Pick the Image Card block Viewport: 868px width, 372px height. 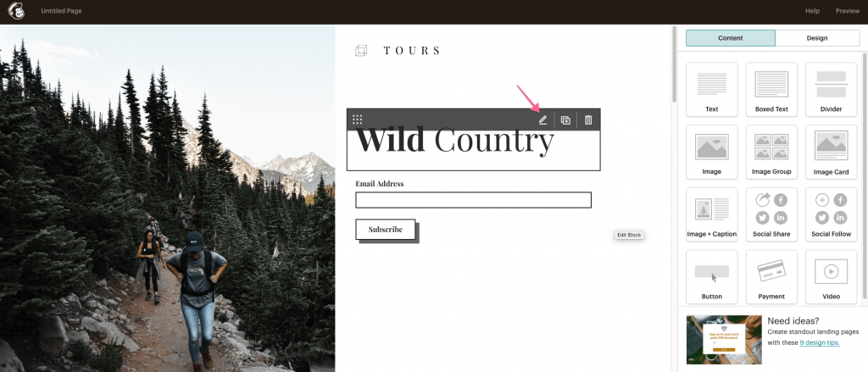coord(831,152)
